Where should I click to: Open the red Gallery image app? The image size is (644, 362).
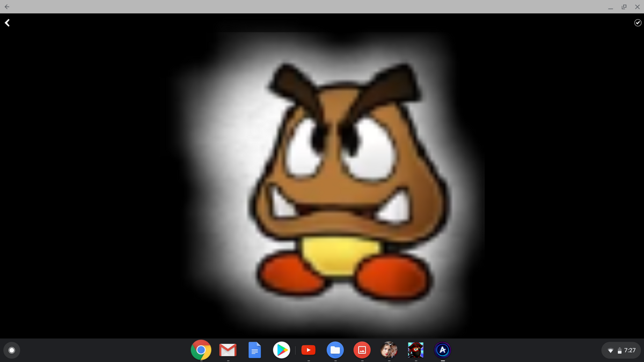coord(362,350)
